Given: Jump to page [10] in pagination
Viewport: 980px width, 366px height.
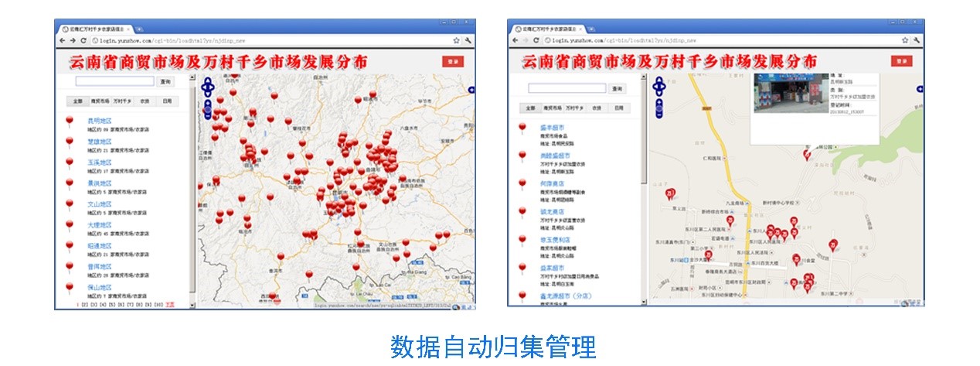Looking at the screenshot, I should point(158,305).
